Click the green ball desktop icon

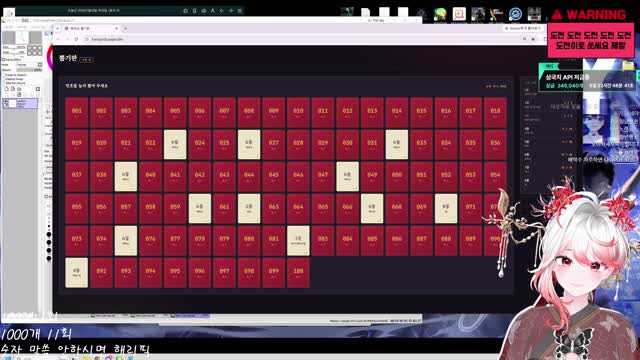pyautogui.click(x=440, y=14)
